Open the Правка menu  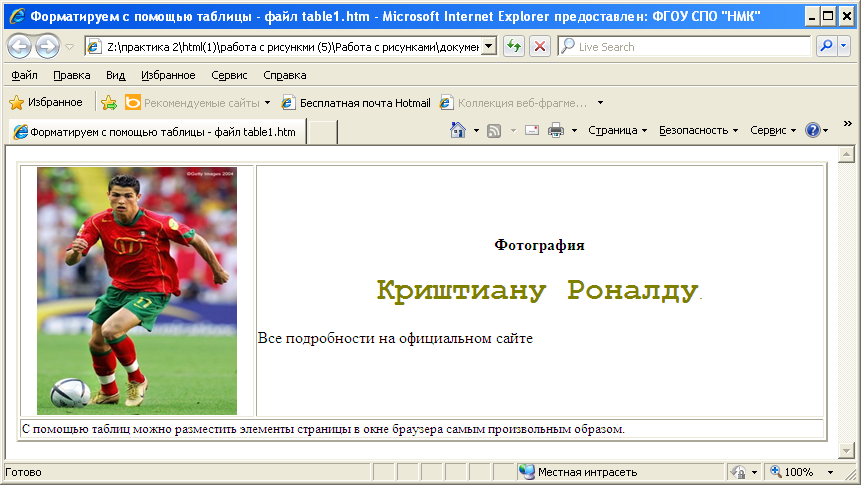point(72,75)
